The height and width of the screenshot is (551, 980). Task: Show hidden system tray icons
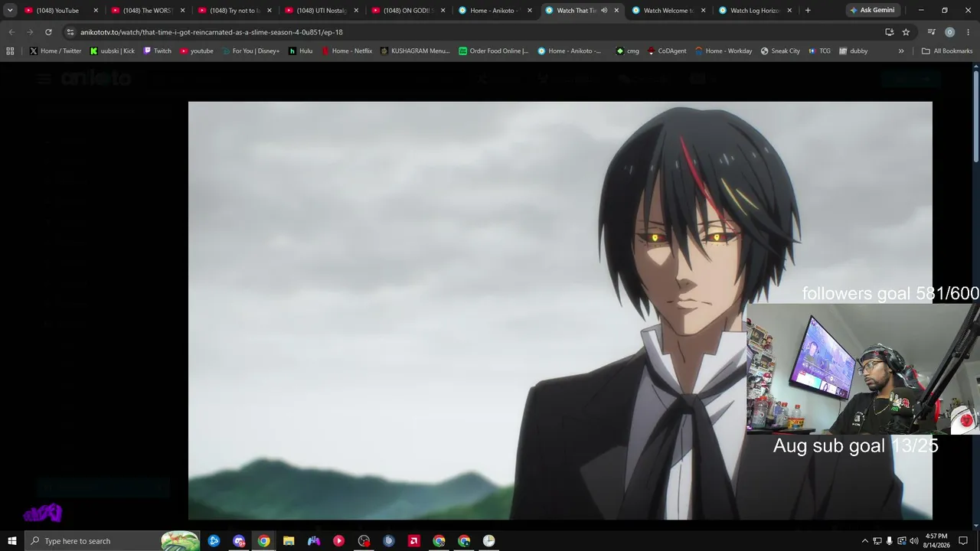tap(865, 541)
